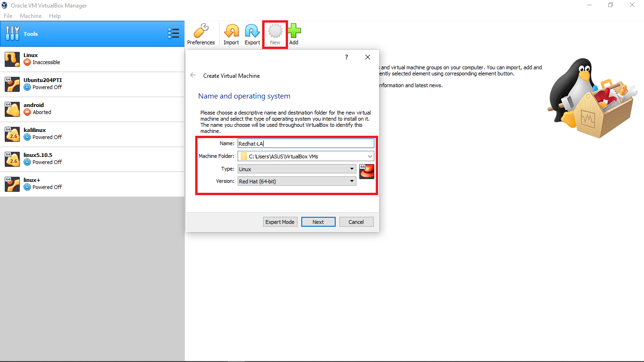Click the folder icon in Machine Folder
The width and height of the screenshot is (644, 362).
(x=243, y=156)
